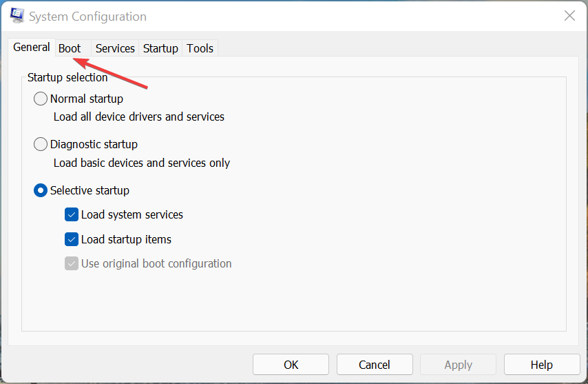
Task: Open the Boot tab
Action: point(70,48)
